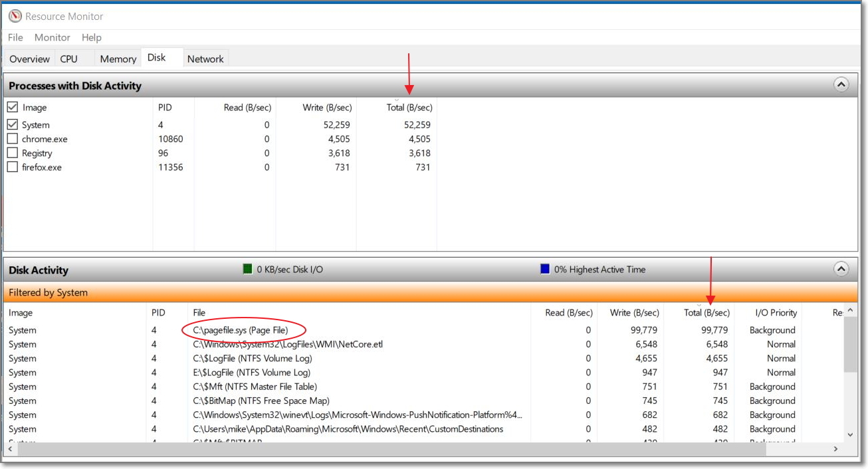Screen dimensions: 868x469
Task: Switch to the Network tab
Action: (205, 59)
